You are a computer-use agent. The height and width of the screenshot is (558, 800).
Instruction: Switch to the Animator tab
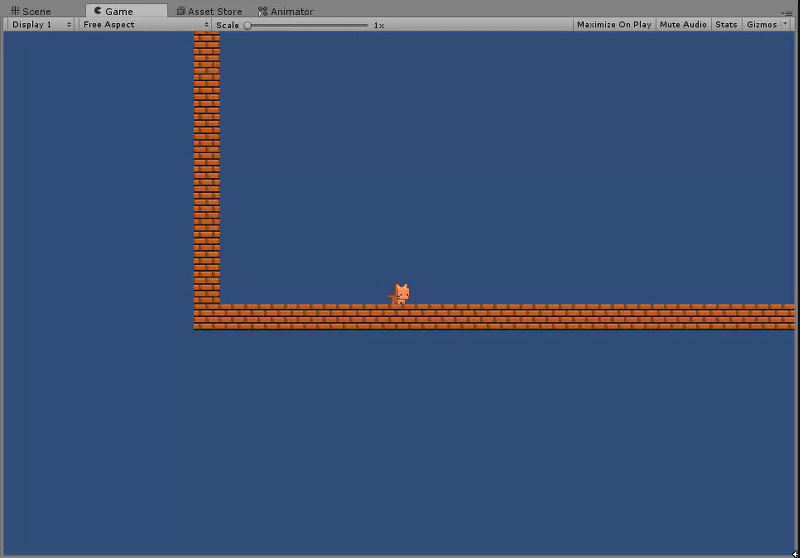click(286, 11)
